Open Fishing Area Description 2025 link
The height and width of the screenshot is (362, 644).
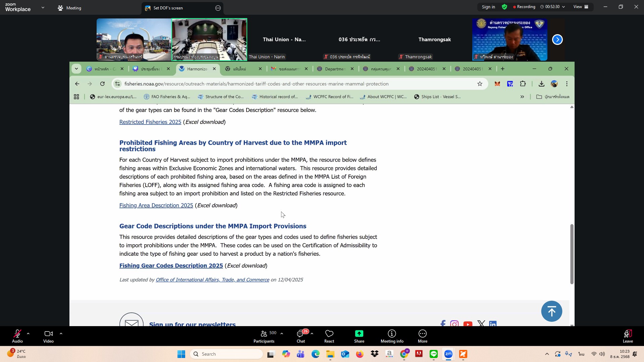[x=156, y=205]
